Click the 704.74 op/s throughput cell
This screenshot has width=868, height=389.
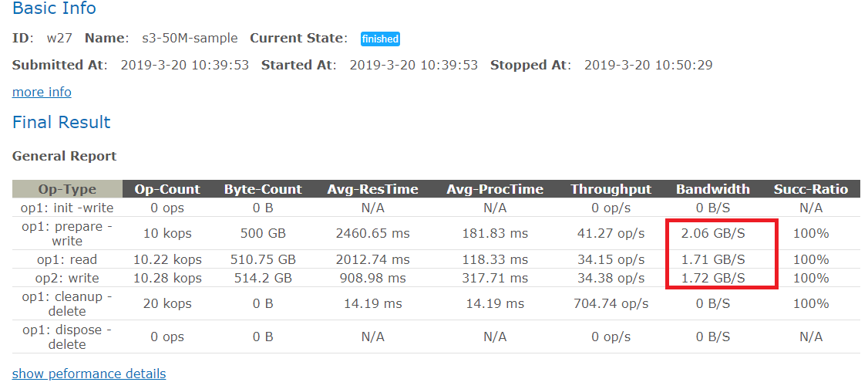tap(611, 303)
